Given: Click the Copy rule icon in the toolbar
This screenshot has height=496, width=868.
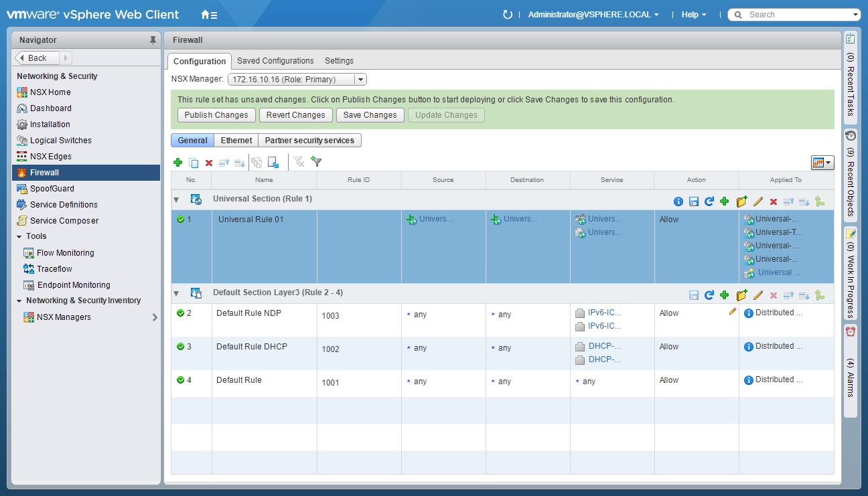Looking at the screenshot, I should 194,163.
